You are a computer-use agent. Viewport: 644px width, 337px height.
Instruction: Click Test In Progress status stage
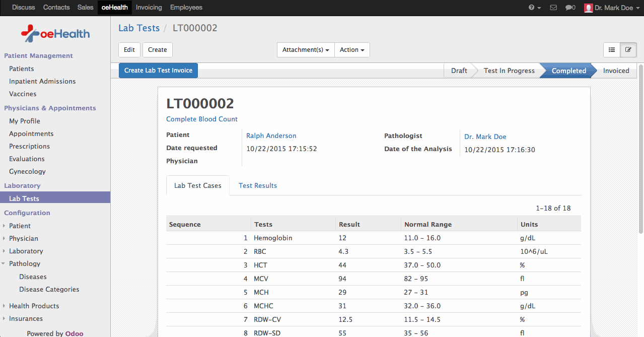point(509,71)
